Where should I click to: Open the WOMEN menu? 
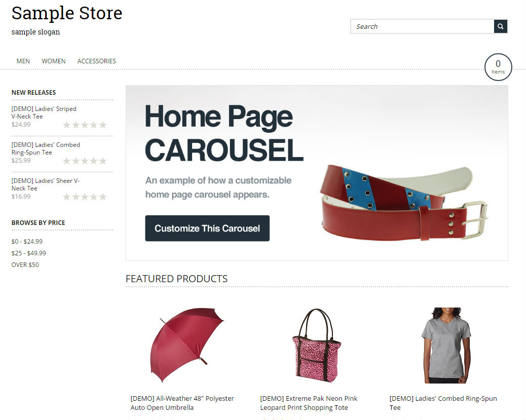(x=53, y=61)
